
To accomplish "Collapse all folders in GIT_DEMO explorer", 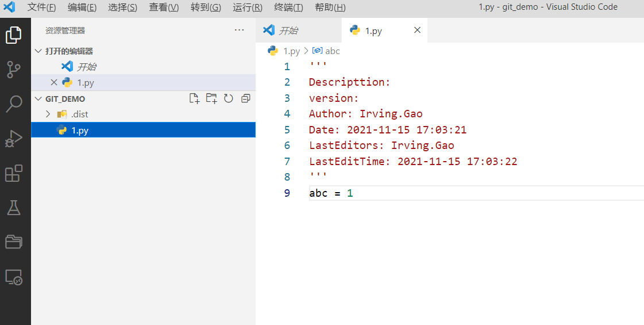I will (246, 98).
